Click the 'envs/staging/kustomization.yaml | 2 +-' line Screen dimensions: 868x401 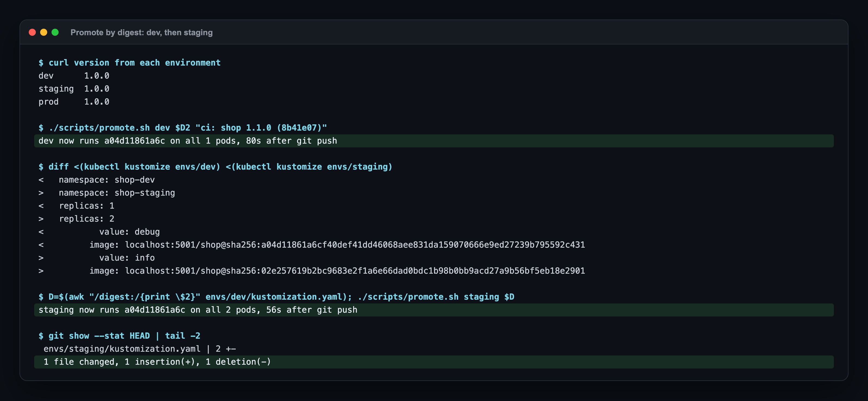139,349
